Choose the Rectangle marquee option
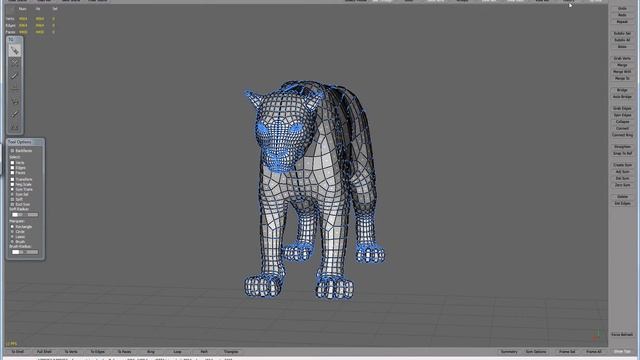Screen dimensions: 640x360 12,227
